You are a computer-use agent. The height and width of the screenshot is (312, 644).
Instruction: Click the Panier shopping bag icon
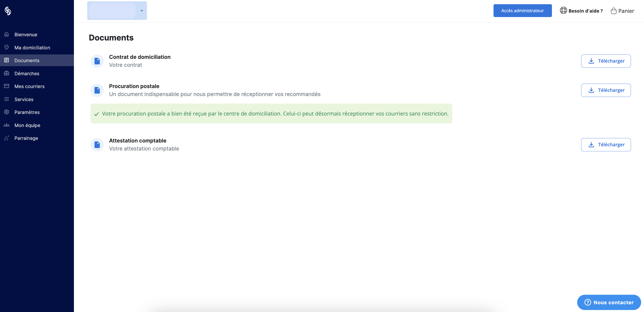point(613,11)
